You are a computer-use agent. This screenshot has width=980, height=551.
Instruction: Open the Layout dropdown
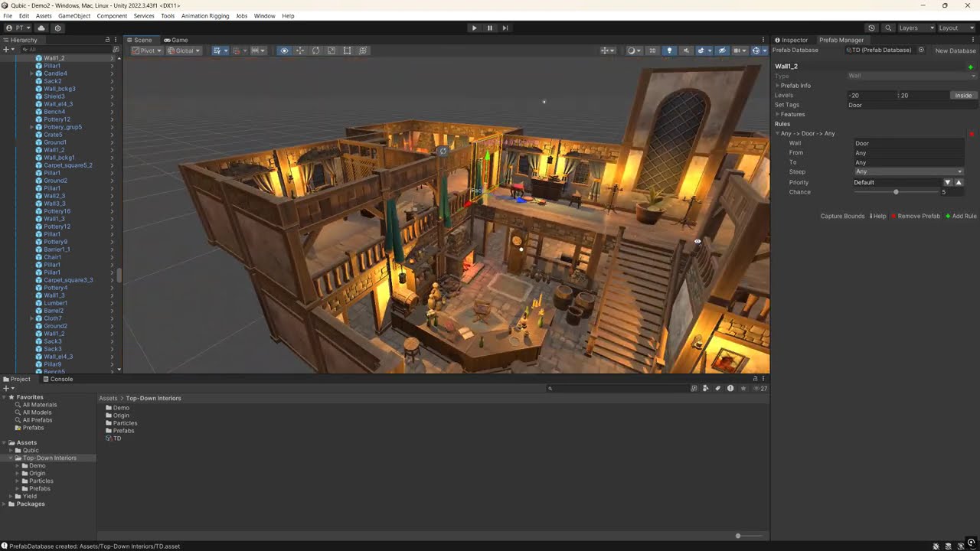955,28
